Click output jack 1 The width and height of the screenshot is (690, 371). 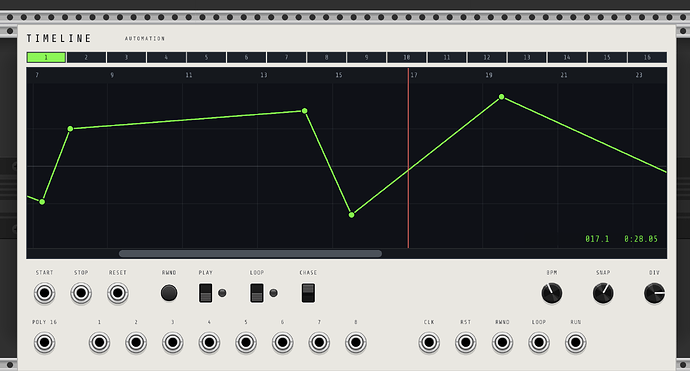tap(99, 342)
